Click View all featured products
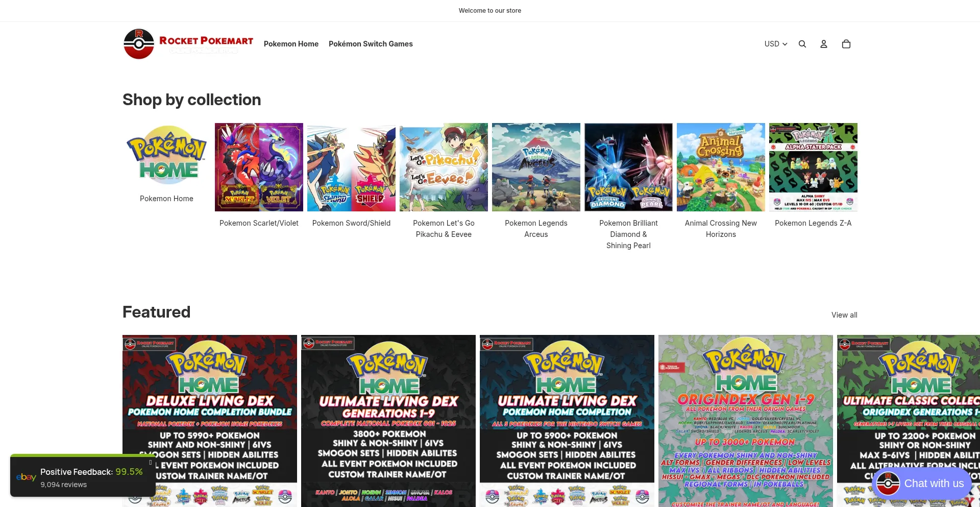 pyautogui.click(x=844, y=315)
